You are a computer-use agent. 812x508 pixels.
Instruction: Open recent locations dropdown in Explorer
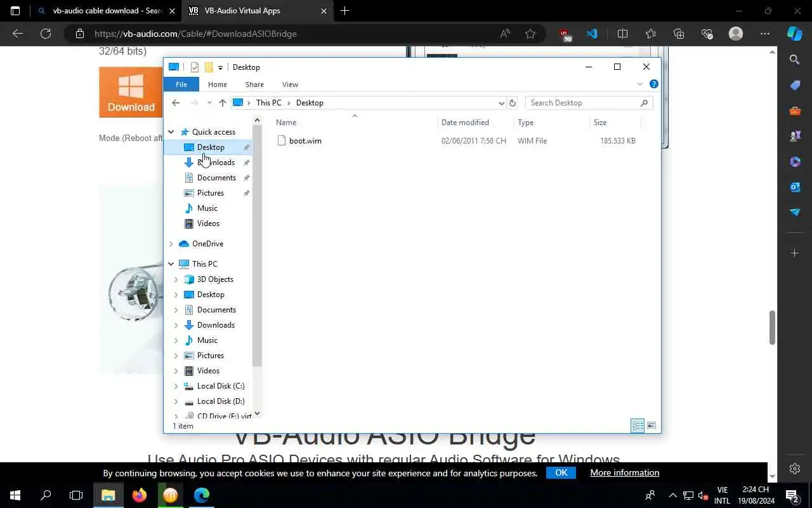(x=209, y=103)
